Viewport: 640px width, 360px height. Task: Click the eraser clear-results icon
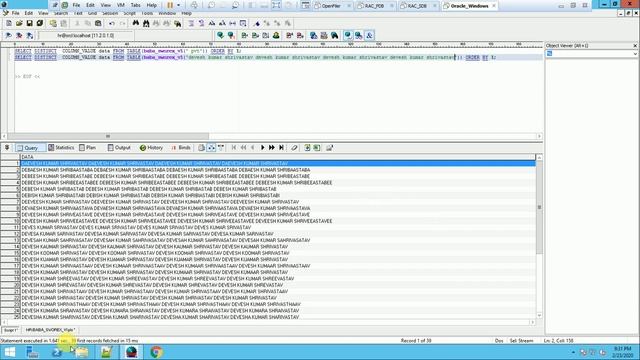(x=294, y=148)
